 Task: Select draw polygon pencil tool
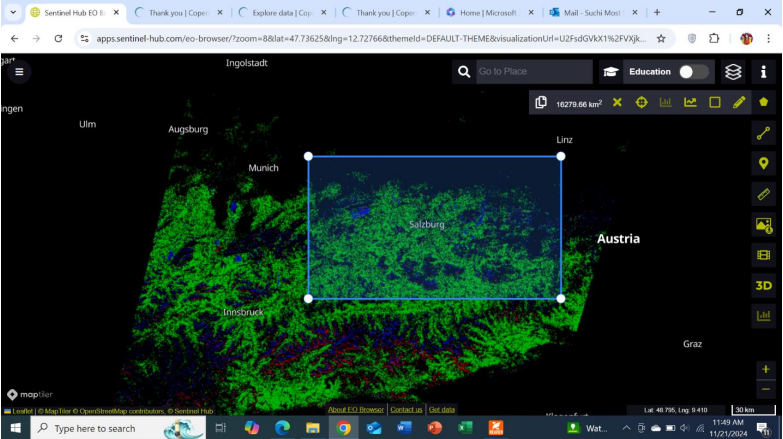click(x=739, y=102)
